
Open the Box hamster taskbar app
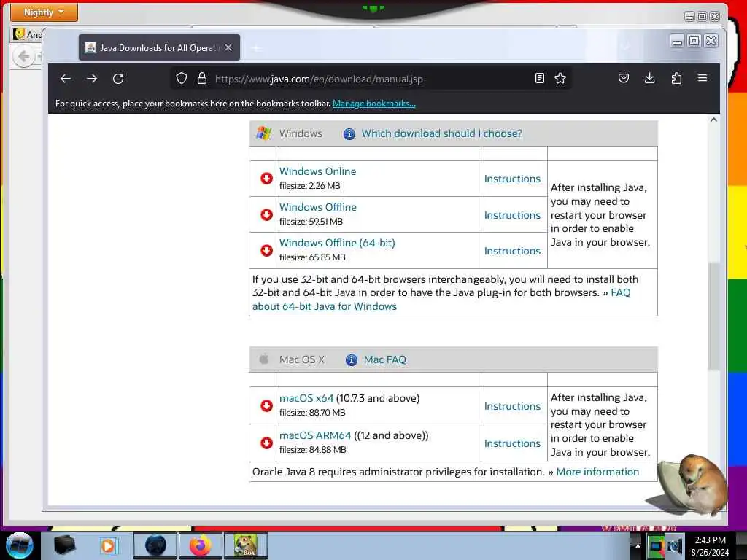click(x=246, y=545)
